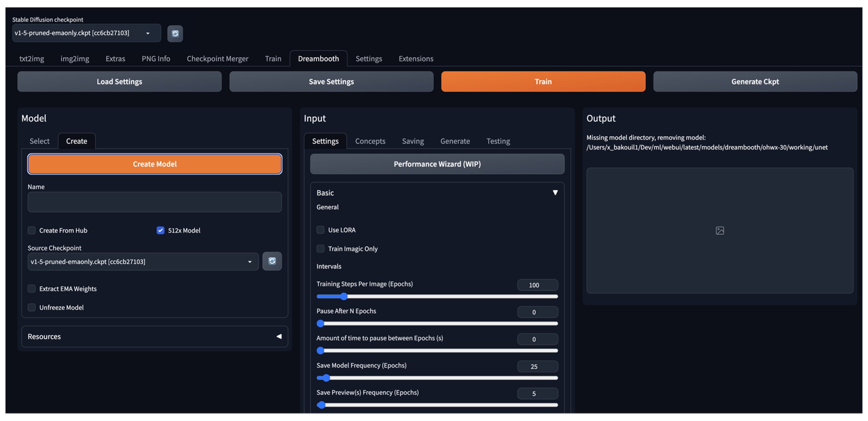Collapse the Basic section arrow
The height and width of the screenshot is (421, 868).
[555, 193]
